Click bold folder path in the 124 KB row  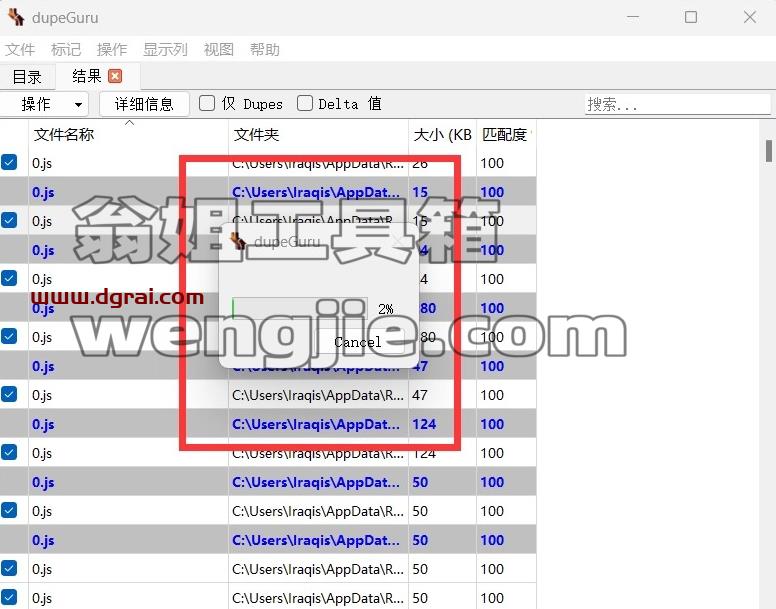coord(316,424)
